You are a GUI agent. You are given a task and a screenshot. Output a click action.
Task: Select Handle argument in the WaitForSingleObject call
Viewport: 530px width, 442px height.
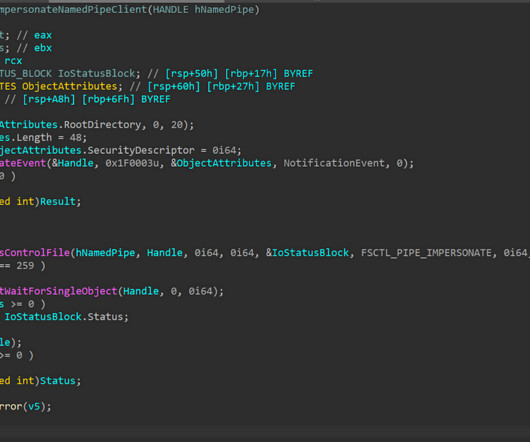point(141,291)
